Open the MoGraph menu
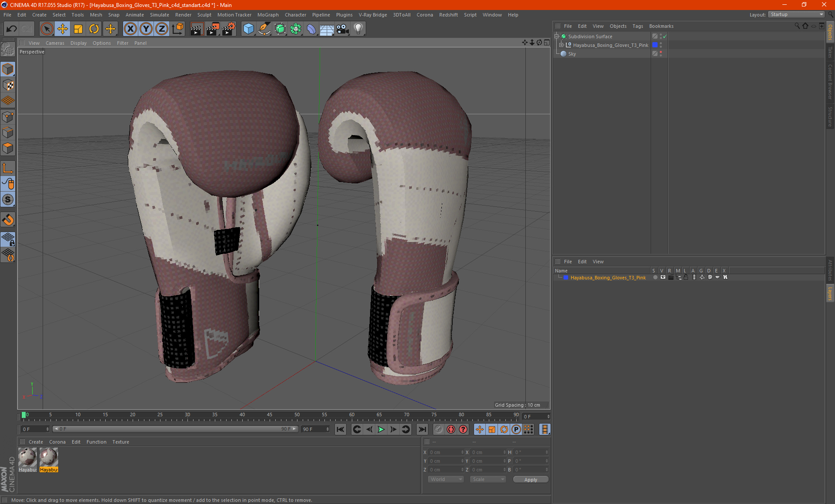 click(x=268, y=15)
